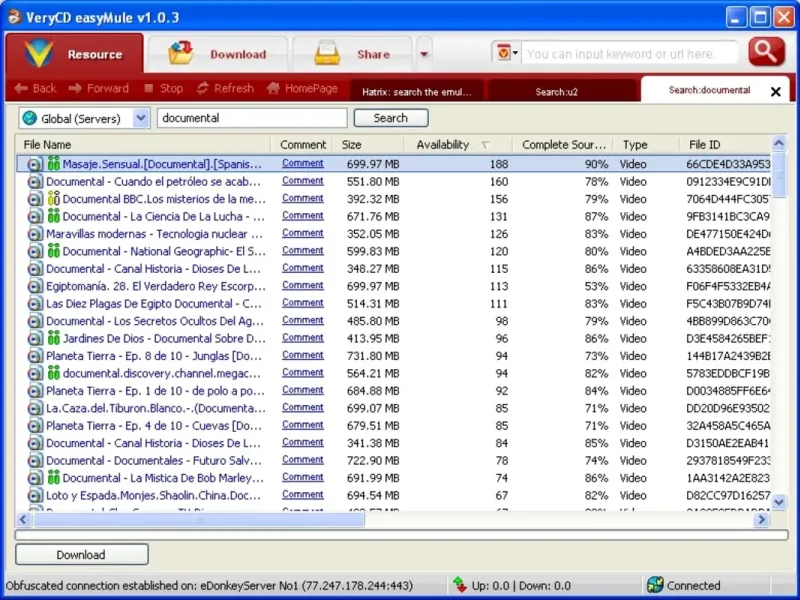The image size is (800, 600).
Task: Focus the keyword or url input field
Action: 629,54
